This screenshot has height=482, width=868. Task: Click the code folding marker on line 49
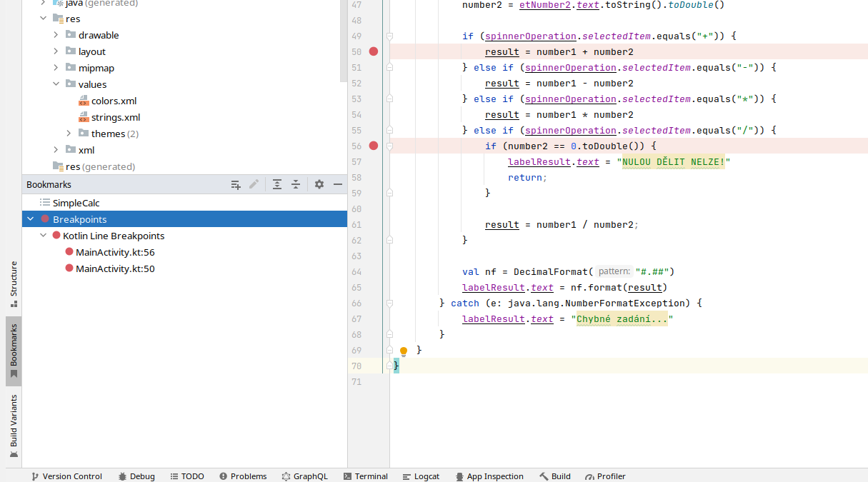(389, 36)
